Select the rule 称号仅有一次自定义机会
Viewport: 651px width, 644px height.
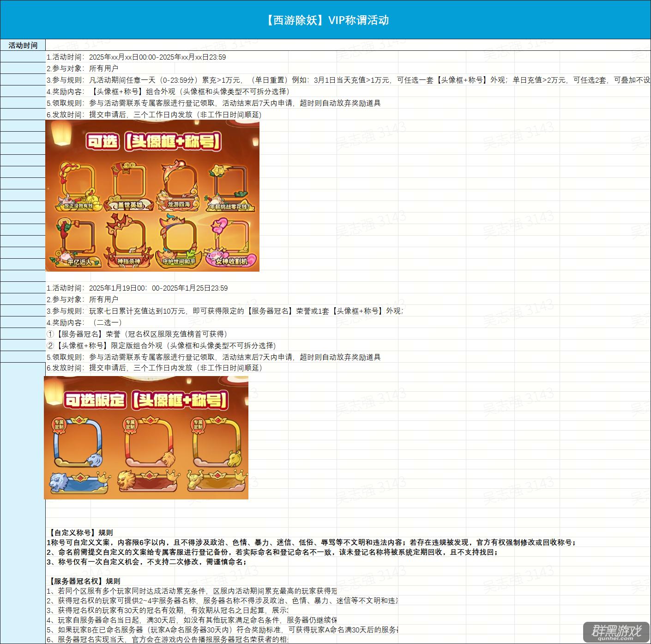(x=147, y=562)
